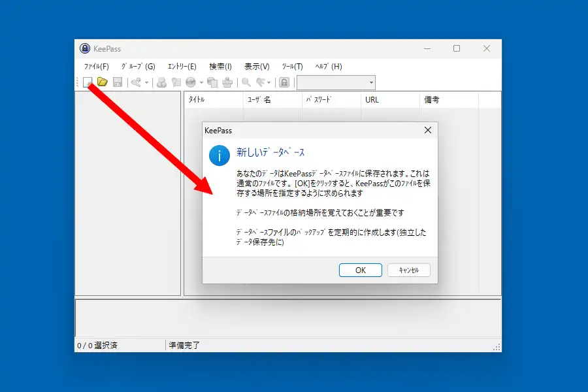Click the Find magnifier toolbar icon
This screenshot has height=392, width=588.
(x=246, y=82)
